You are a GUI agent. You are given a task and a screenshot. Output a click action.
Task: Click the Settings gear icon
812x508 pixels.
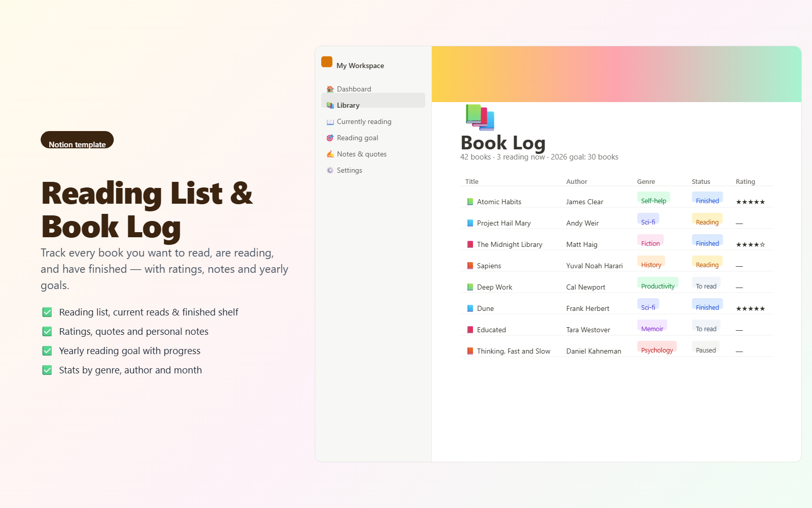click(330, 170)
